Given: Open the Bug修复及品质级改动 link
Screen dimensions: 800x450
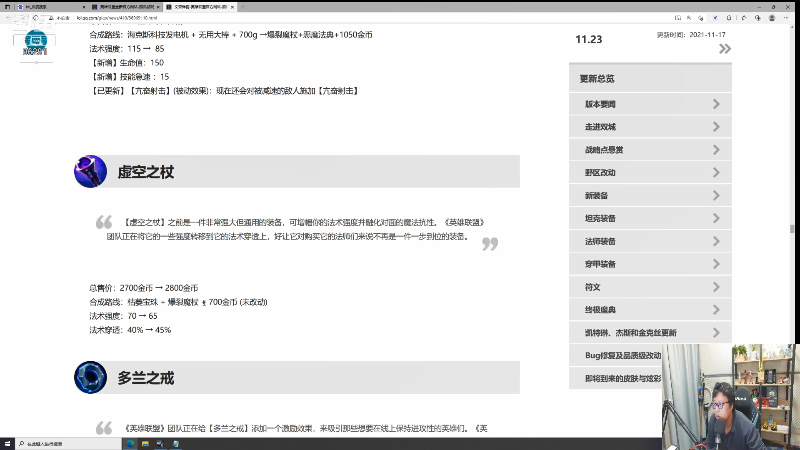Looking at the screenshot, I should 623,356.
